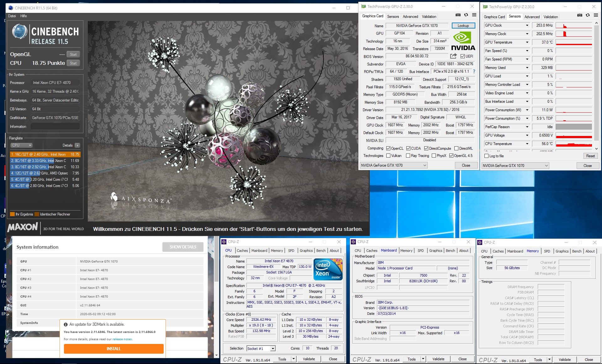Click refresh icon in GPU-Z Sensors window

(x=588, y=15)
